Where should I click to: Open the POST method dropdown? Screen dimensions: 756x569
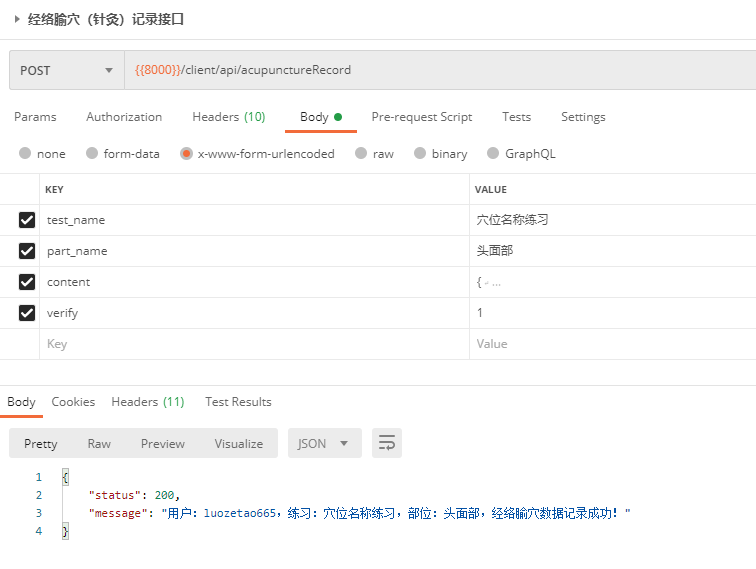pos(66,70)
